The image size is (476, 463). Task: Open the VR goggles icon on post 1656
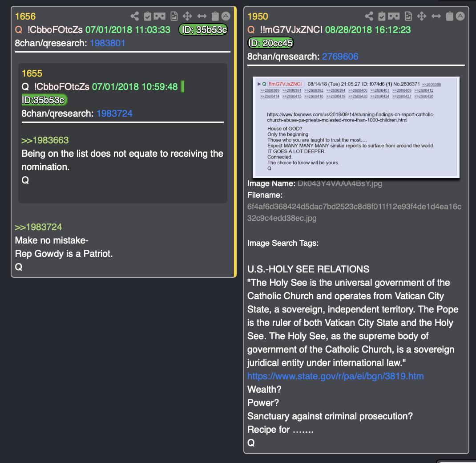click(x=160, y=16)
